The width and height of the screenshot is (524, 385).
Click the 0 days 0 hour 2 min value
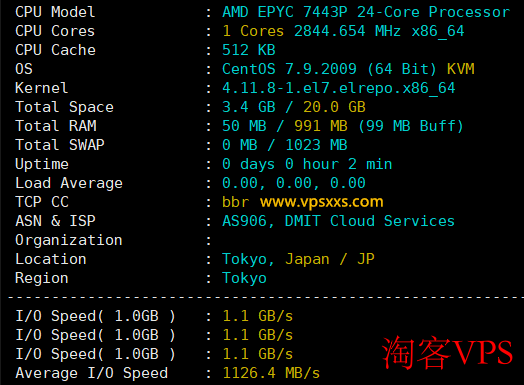pos(307,164)
